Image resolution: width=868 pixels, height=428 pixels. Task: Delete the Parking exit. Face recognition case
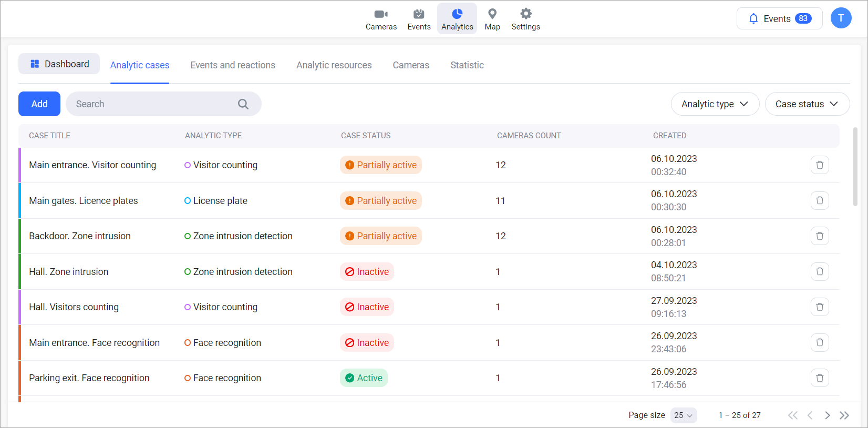pos(819,378)
